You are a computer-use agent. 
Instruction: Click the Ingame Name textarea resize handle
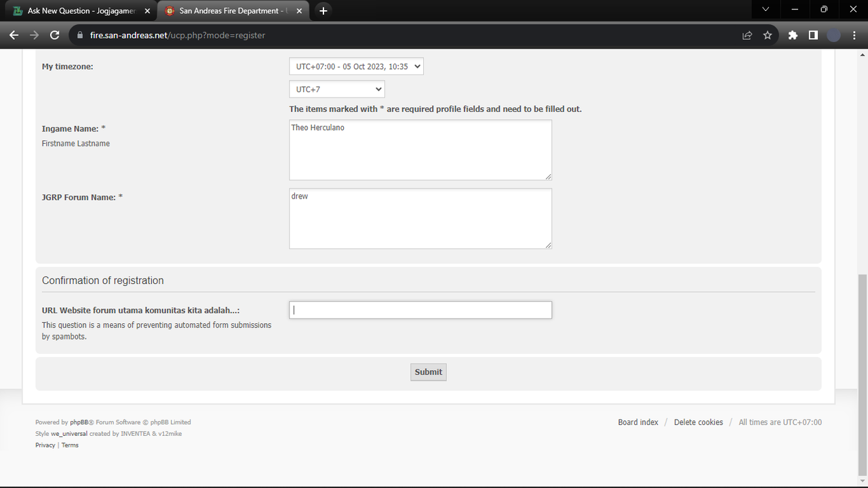[x=548, y=176]
